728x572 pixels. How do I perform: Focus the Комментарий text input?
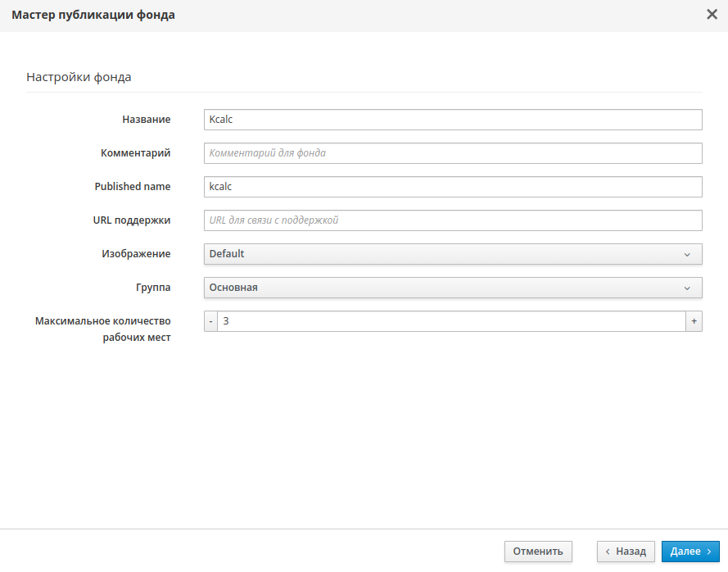(452, 153)
